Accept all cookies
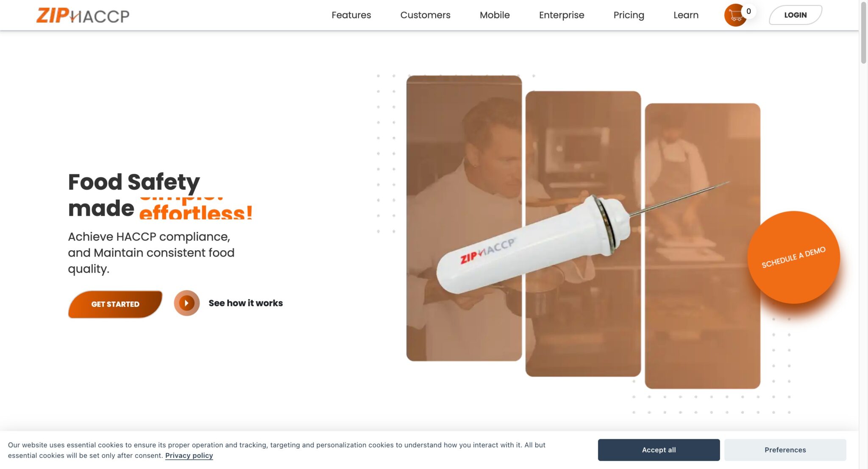Image resolution: width=868 pixels, height=469 pixels. [659, 450]
